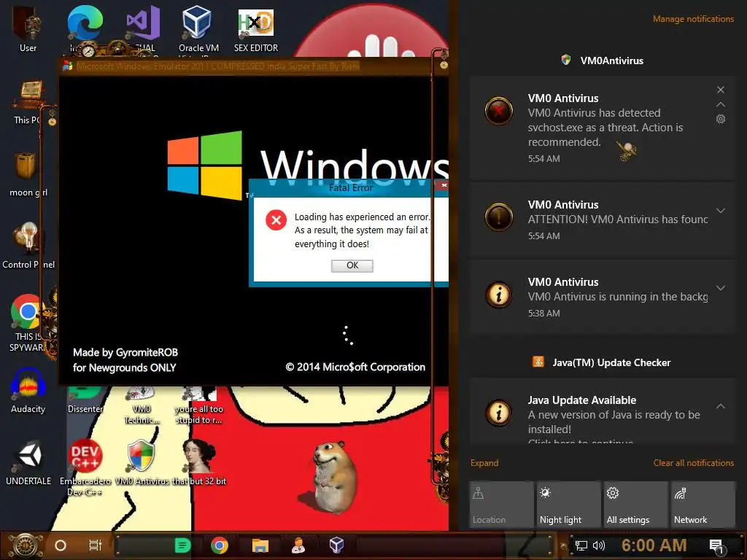Viewport: 747px width, 560px height.
Task: Open the Java Update Available notification
Action: click(603, 411)
